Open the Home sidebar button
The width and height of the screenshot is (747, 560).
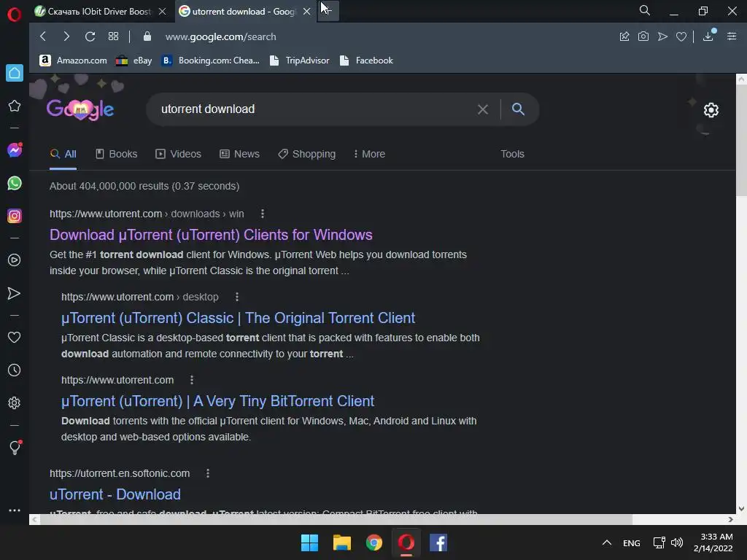[15, 73]
